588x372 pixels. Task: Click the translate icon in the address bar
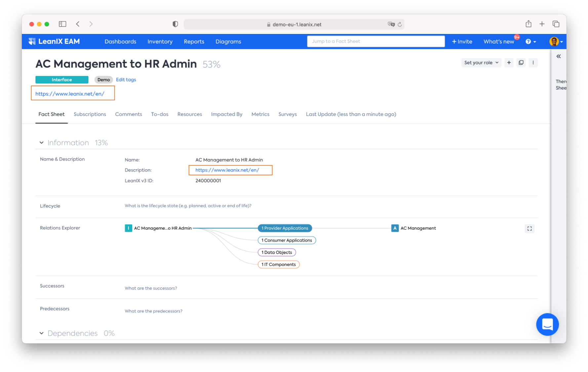(x=391, y=24)
